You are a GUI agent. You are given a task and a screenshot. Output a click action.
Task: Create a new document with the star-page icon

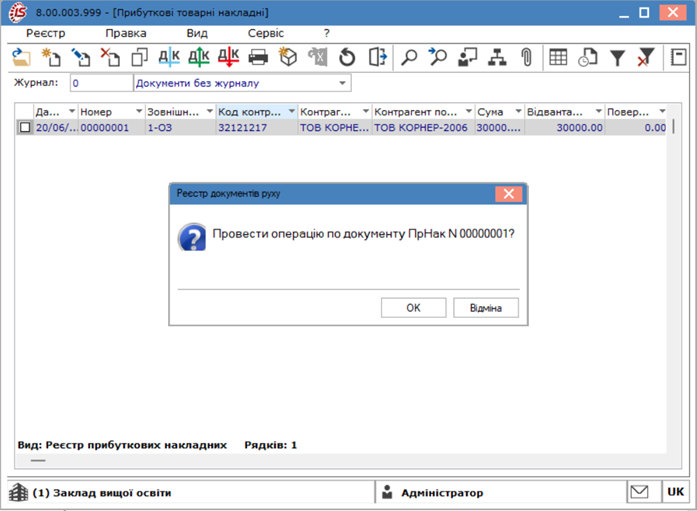click(51, 57)
